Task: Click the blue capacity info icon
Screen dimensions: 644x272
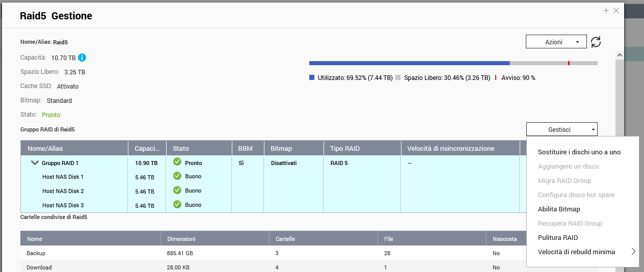Action: 82,58
